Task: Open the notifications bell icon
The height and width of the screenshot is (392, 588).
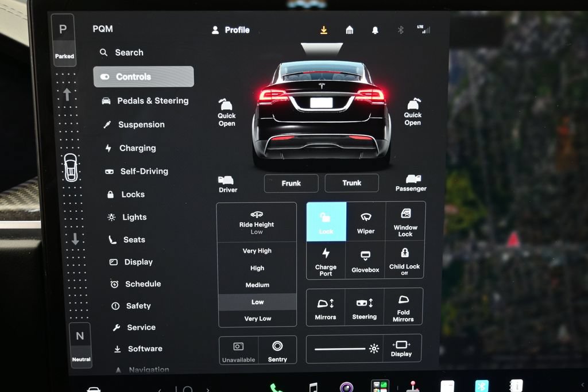Action: (x=375, y=30)
